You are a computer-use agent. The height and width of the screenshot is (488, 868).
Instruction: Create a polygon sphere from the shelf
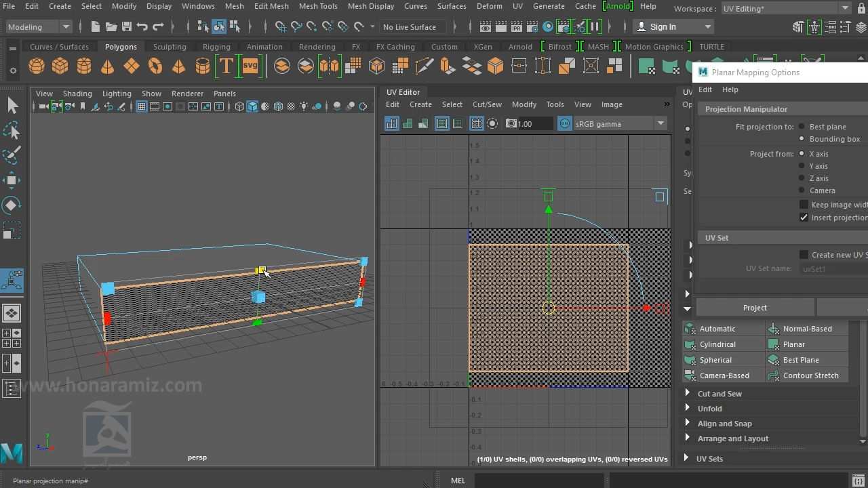coord(37,66)
